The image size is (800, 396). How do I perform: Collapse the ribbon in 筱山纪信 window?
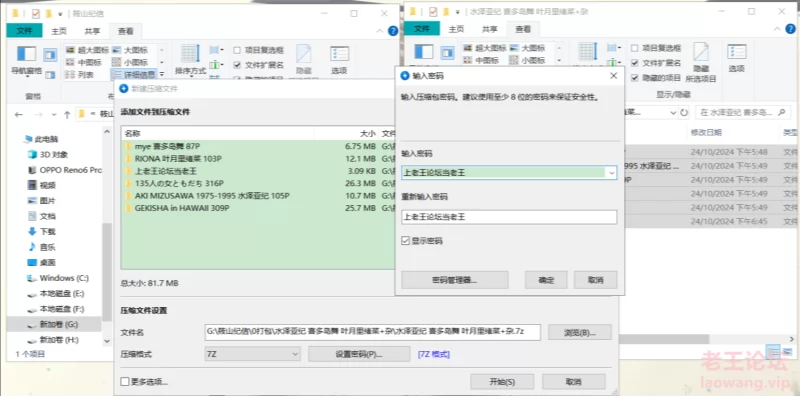click(379, 31)
